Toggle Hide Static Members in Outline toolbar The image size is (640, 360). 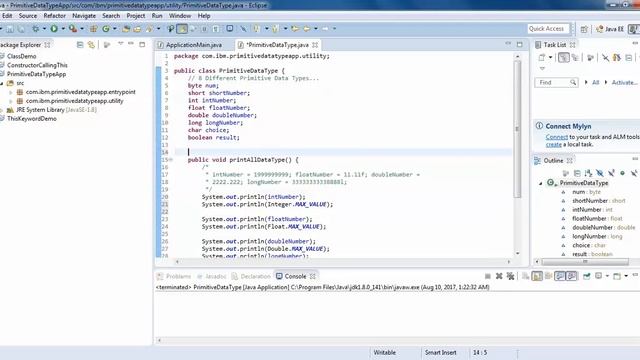pyautogui.click(x=611, y=173)
